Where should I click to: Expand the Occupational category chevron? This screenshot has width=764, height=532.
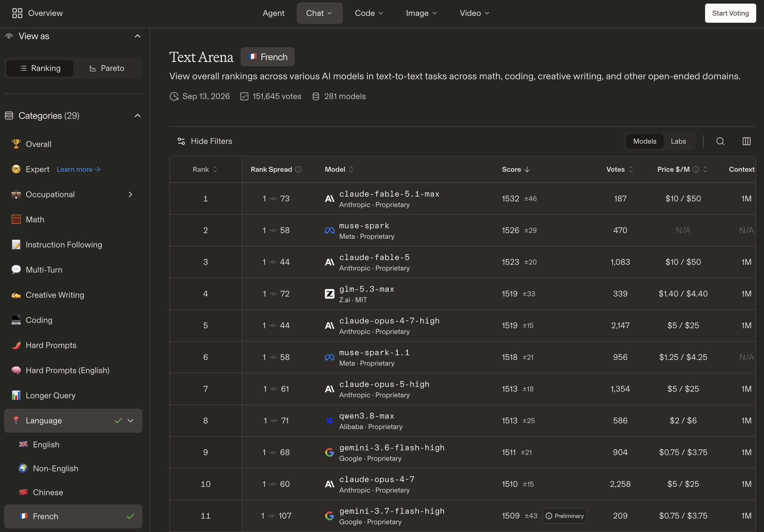click(x=130, y=194)
